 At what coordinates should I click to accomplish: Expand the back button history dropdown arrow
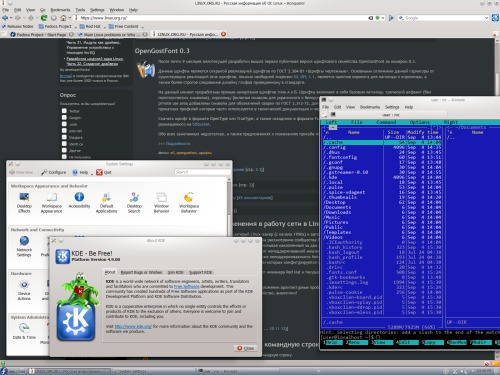[x=11, y=18]
